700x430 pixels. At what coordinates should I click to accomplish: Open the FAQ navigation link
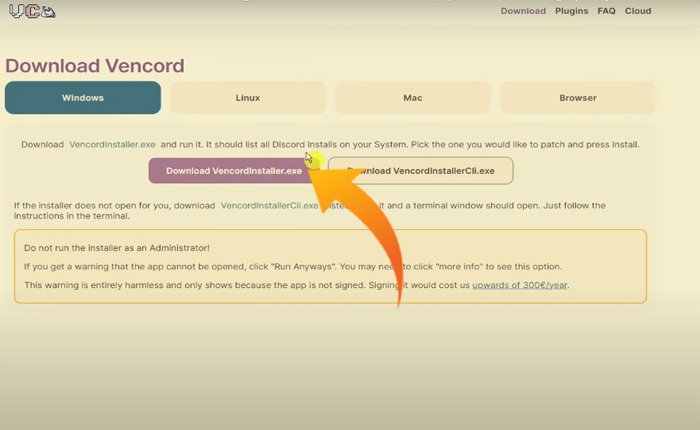tap(606, 11)
